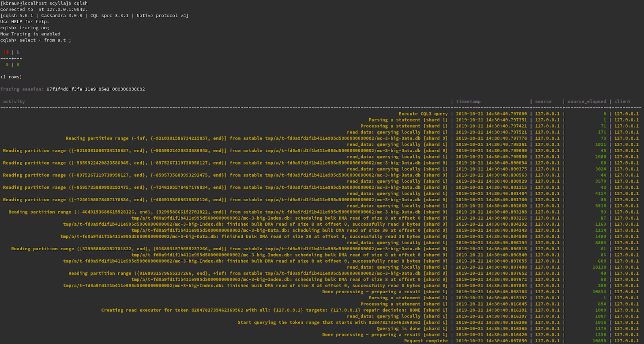Click the "Request complete" trace entry
Viewport: 644px width, 344px height.
[x=426, y=341]
